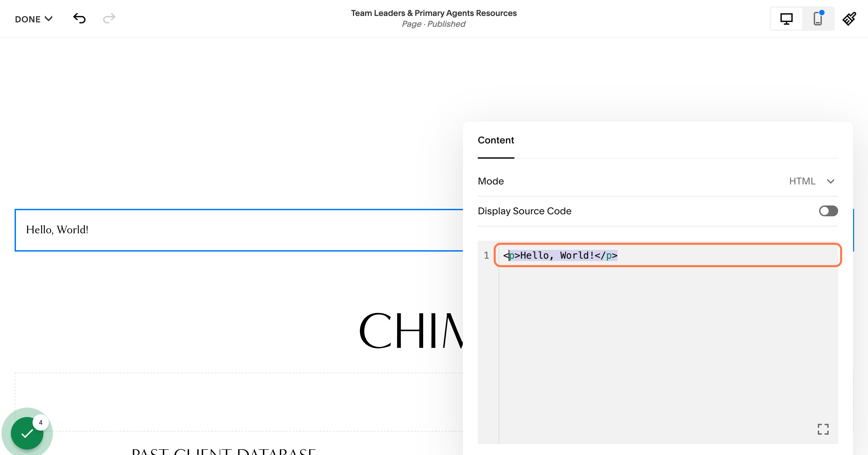The width and height of the screenshot is (868, 455).
Task: Open the Mode HTML dropdown
Action: point(811,181)
